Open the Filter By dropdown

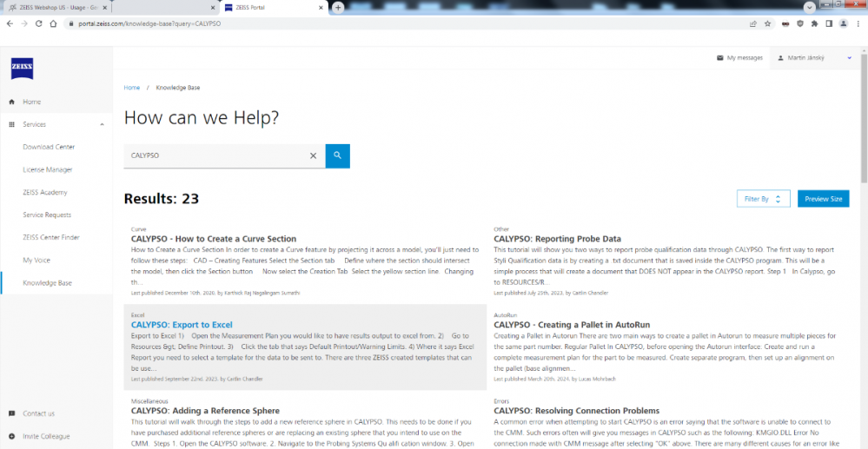coord(764,199)
